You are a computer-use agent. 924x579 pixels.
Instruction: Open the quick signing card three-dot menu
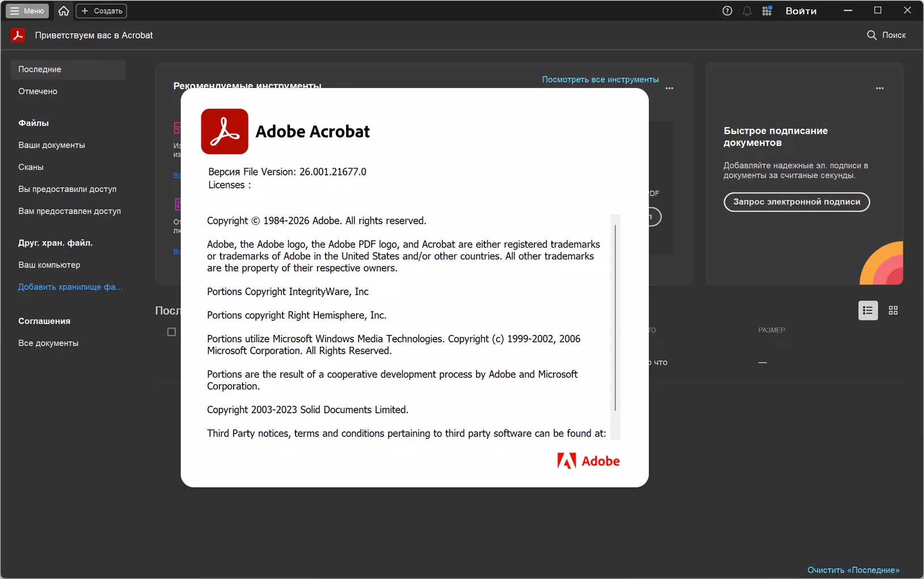click(880, 88)
